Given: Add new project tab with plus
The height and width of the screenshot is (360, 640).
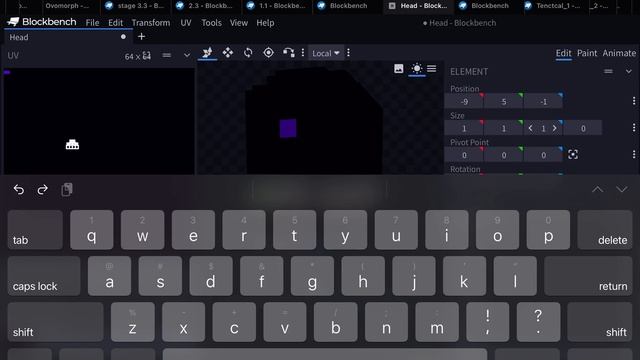Looking at the screenshot, I should tap(141, 37).
